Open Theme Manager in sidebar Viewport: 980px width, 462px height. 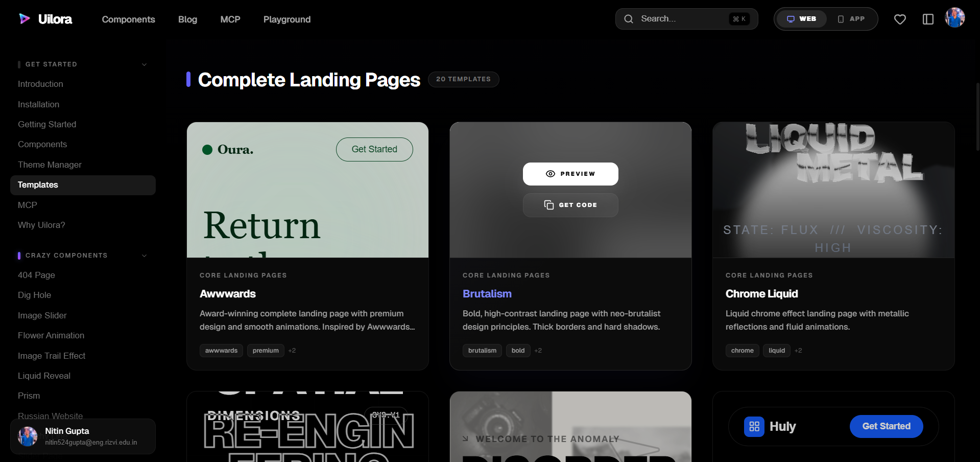pos(50,165)
